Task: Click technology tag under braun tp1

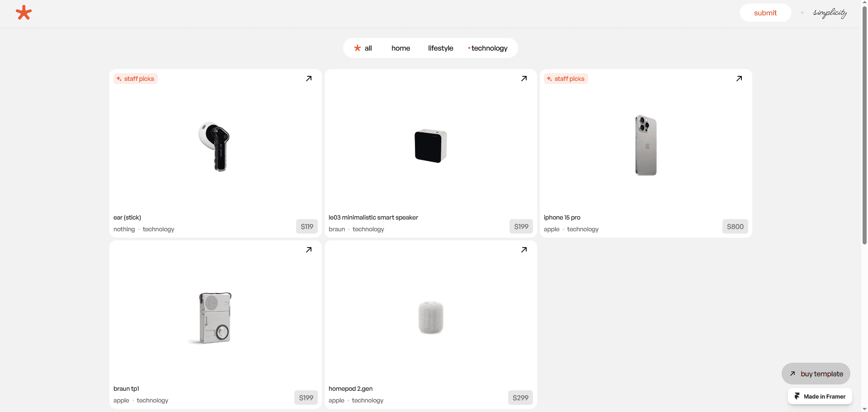Action: point(152,400)
